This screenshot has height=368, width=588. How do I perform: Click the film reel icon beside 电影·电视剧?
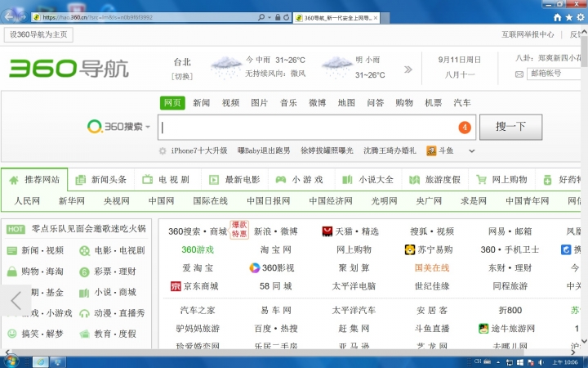point(84,251)
